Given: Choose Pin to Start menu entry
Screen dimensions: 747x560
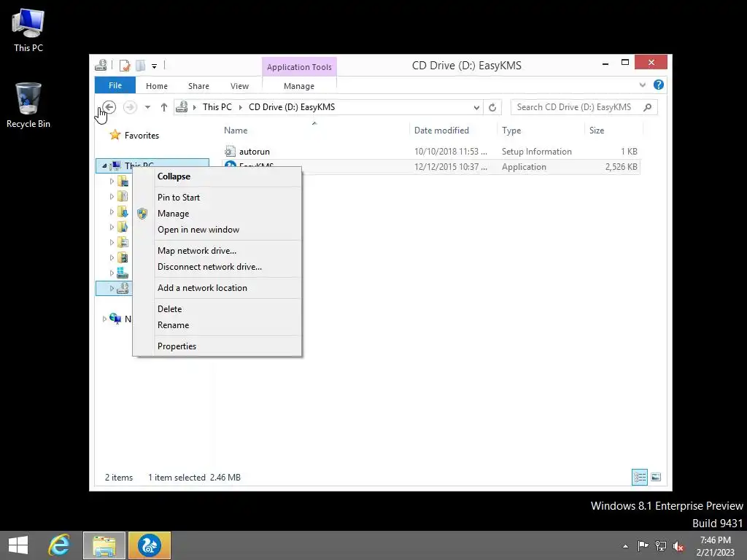Looking at the screenshot, I should 217,197.
